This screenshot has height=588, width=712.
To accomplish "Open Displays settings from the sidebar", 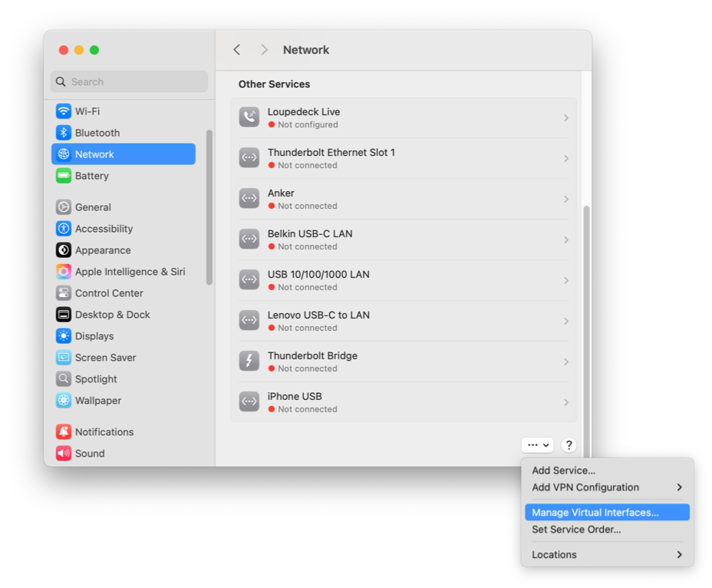I will (64, 335).
